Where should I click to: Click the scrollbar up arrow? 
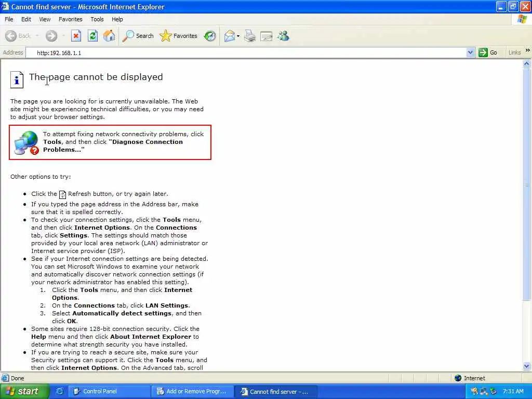click(526, 63)
